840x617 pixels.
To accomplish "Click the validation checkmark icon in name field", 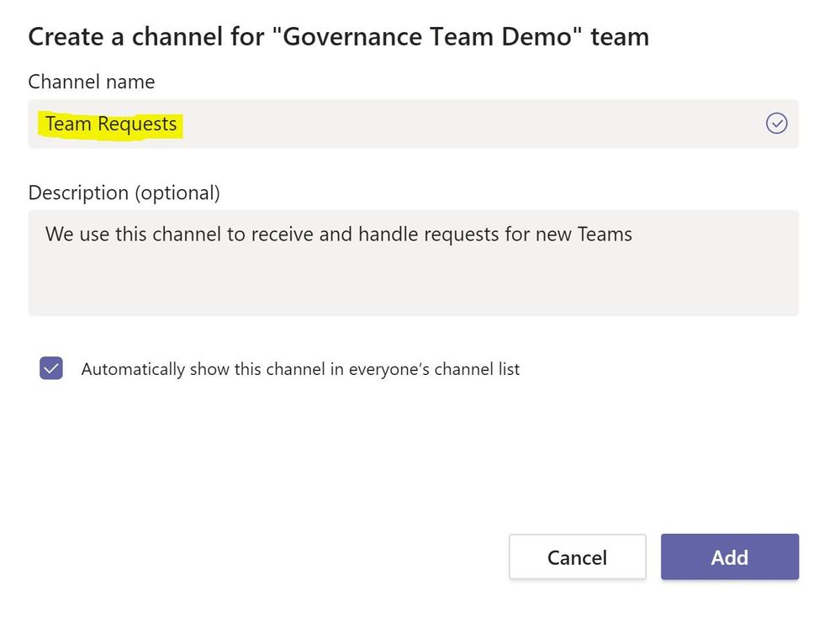I will pyautogui.click(x=776, y=124).
